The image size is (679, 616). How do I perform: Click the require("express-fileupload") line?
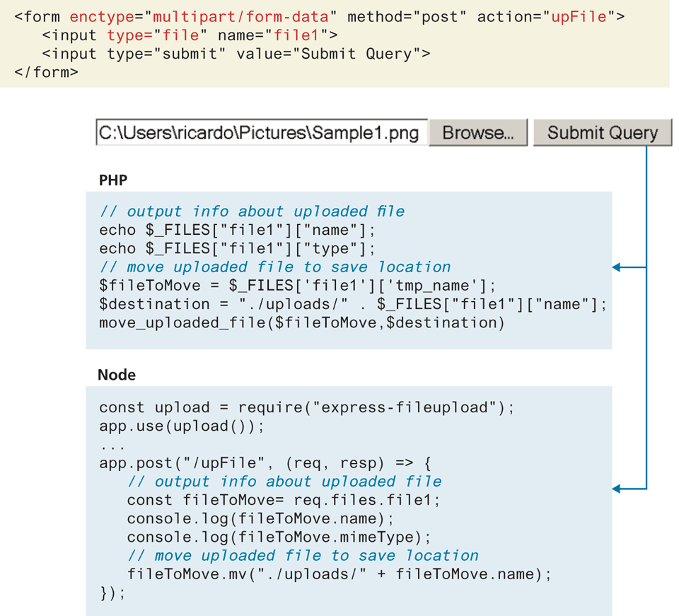click(x=306, y=407)
